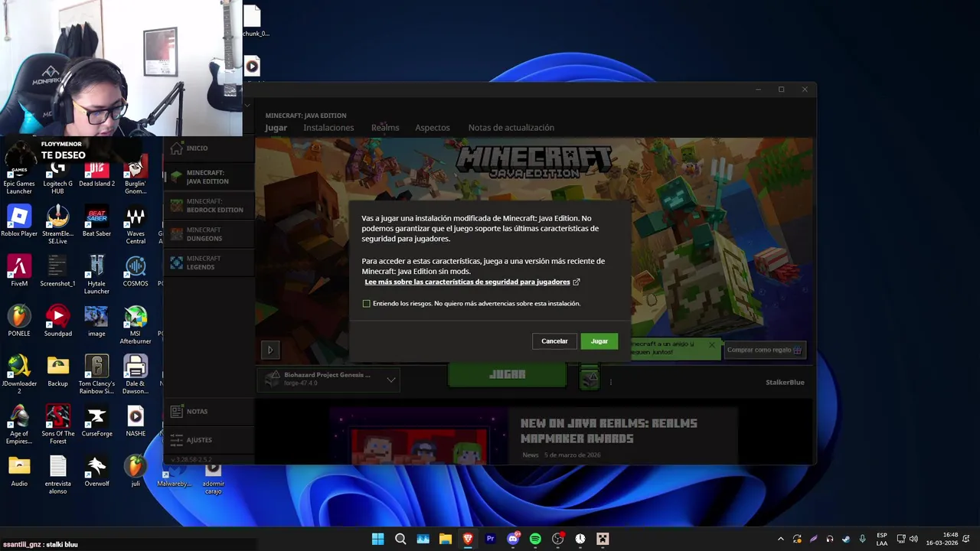Open Spotify from the taskbar
Viewport: 980px width, 551px height.
[x=535, y=539]
